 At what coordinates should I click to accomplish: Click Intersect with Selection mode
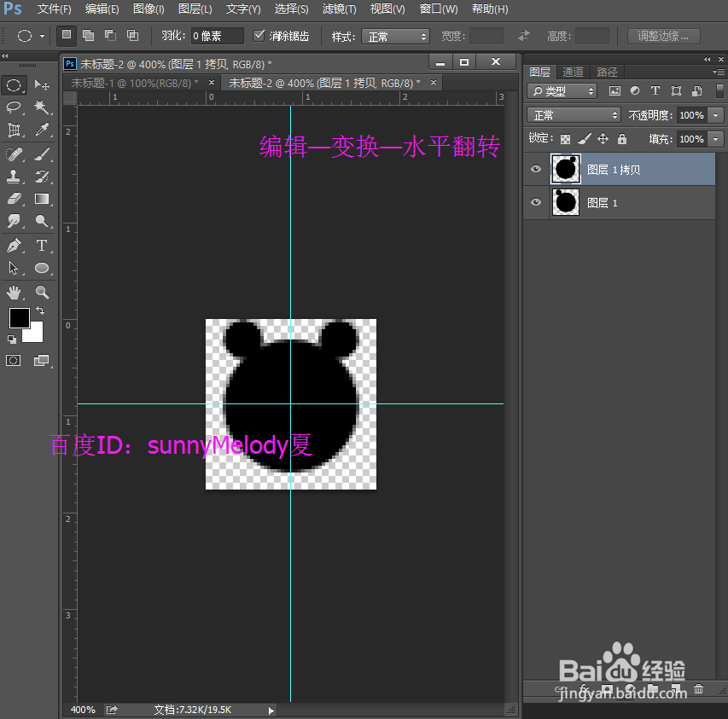133,35
